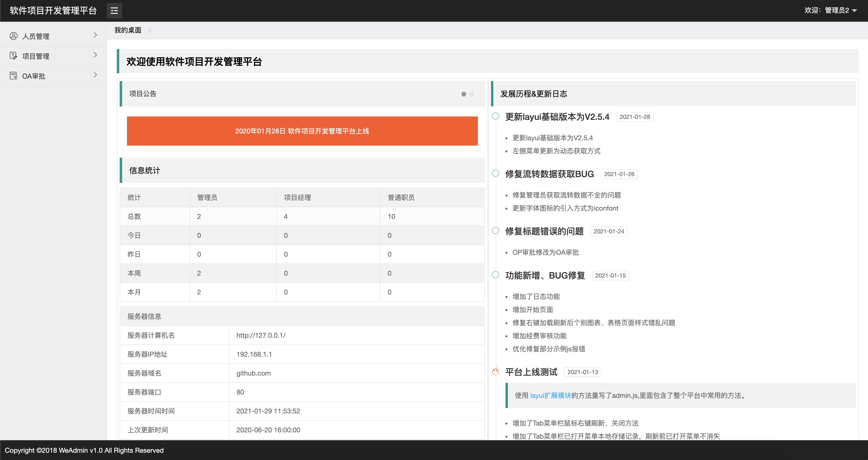868x460 pixels.
Task: Close the 我的桌面 tab
Action: 150,30
